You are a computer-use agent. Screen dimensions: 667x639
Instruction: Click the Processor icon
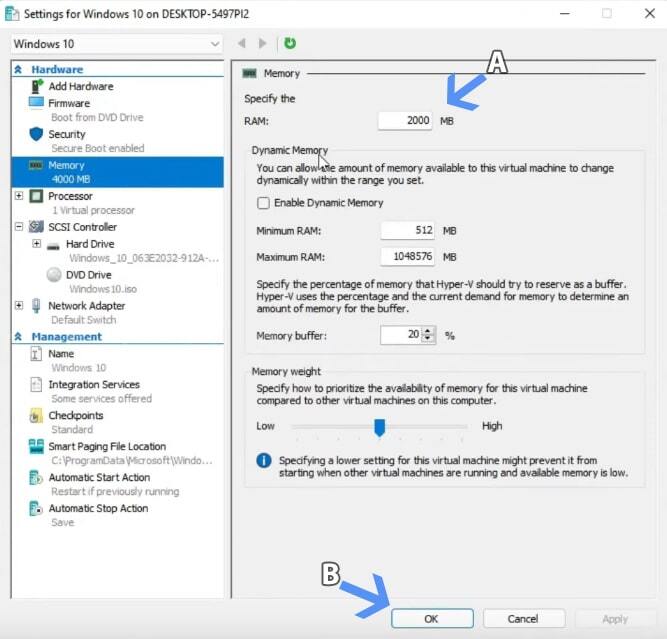coord(36,196)
